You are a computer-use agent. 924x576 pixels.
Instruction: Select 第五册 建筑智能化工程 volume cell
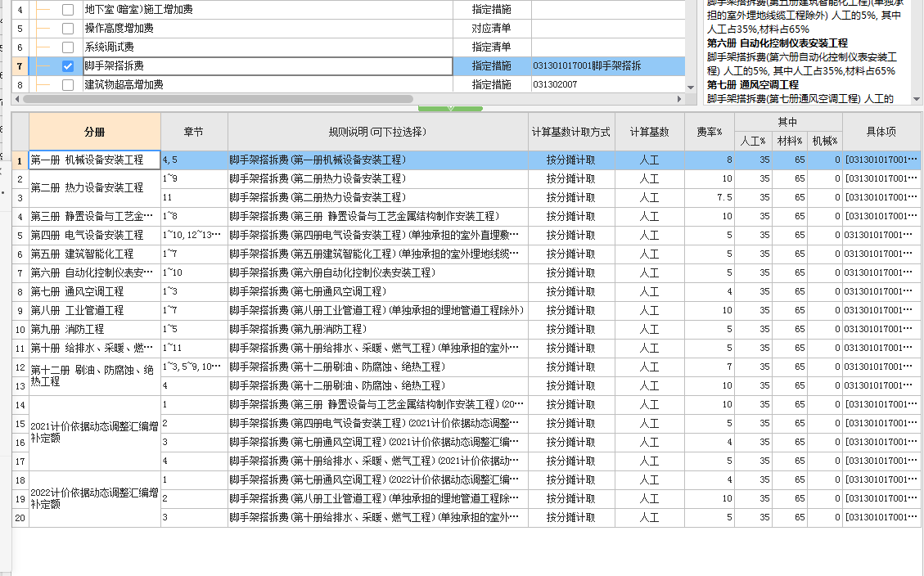(x=94, y=254)
